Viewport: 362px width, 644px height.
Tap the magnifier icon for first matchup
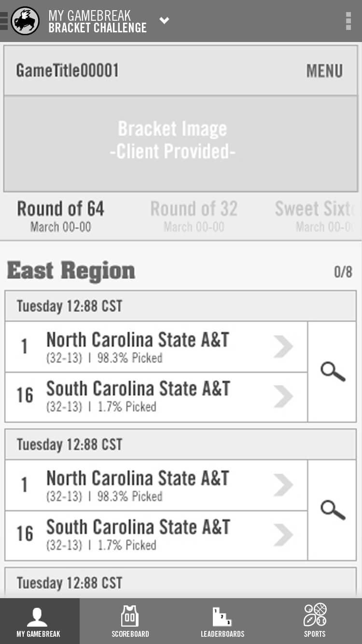click(x=333, y=372)
